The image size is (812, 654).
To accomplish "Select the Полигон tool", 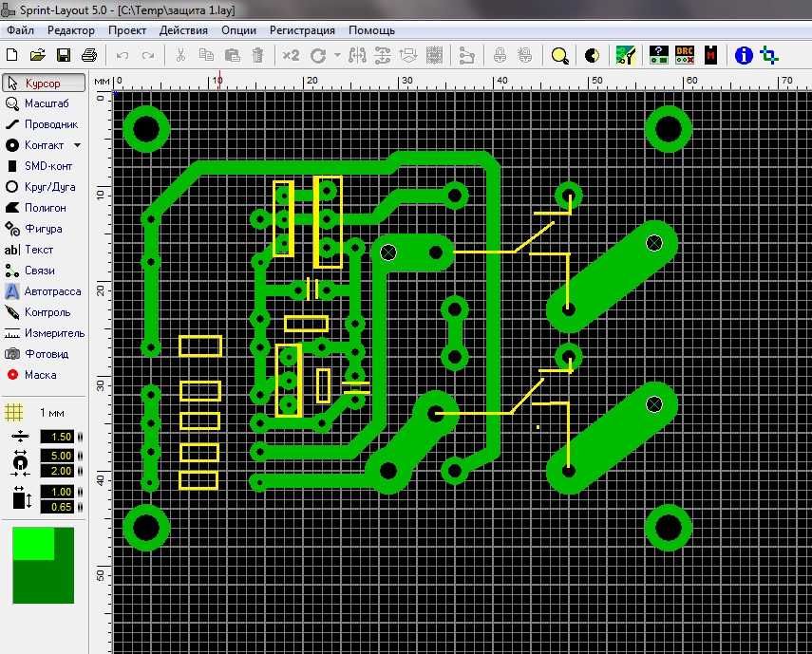I will coord(44,208).
